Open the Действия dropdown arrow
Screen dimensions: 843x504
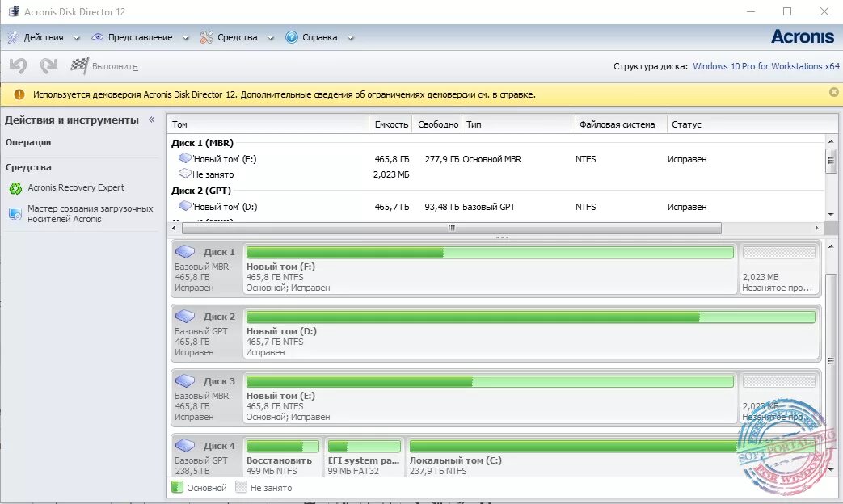(x=76, y=38)
